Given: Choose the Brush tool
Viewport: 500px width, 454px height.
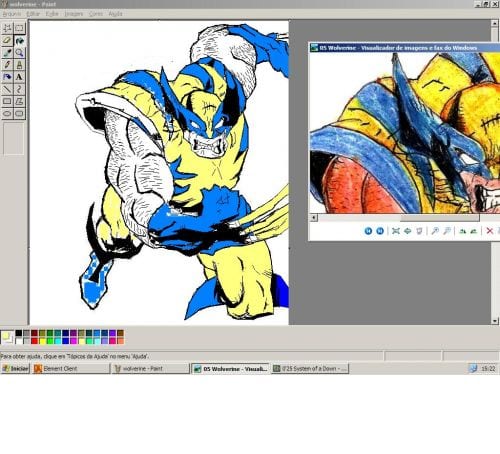Looking at the screenshot, I should click(x=19, y=65).
